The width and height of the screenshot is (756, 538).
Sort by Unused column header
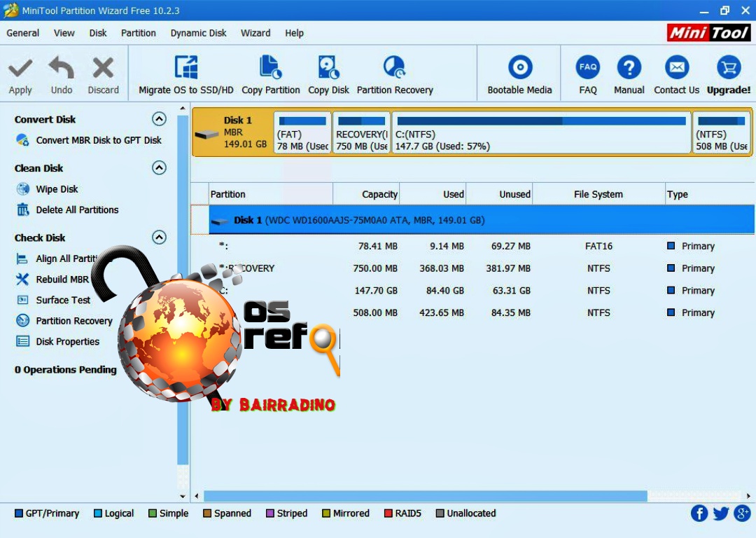[500, 194]
